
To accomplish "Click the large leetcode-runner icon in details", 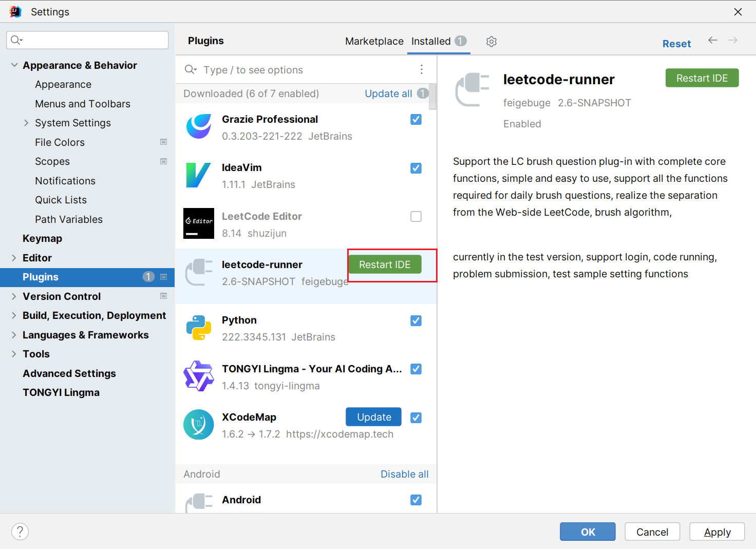I will (472, 90).
